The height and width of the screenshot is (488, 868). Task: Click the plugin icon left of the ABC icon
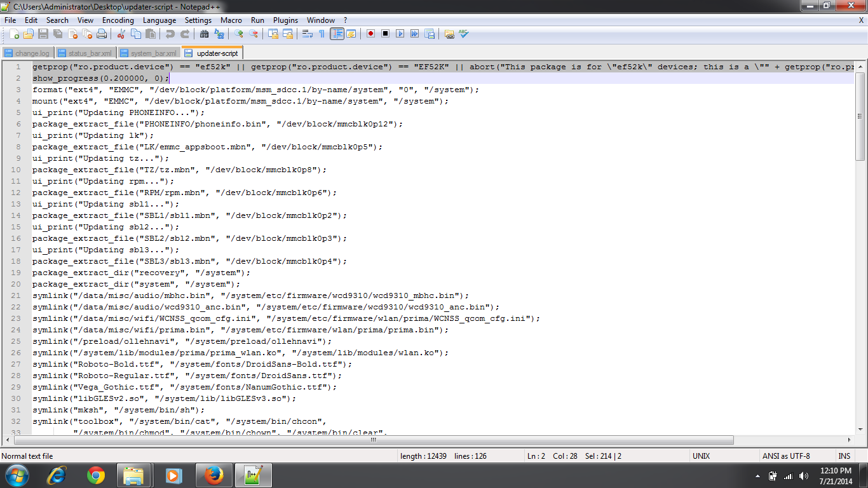449,34
